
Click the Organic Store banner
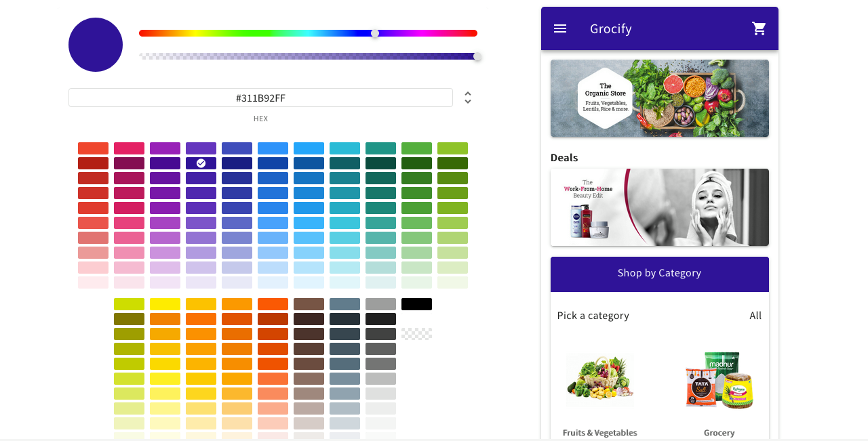pyautogui.click(x=659, y=98)
